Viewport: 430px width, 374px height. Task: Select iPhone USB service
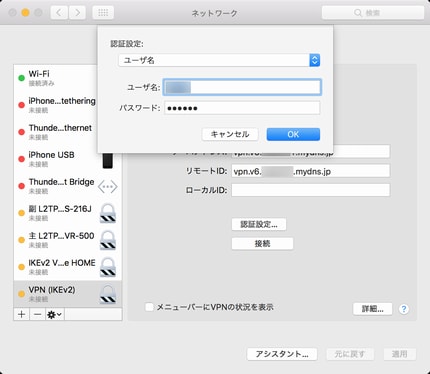pyautogui.click(x=68, y=159)
